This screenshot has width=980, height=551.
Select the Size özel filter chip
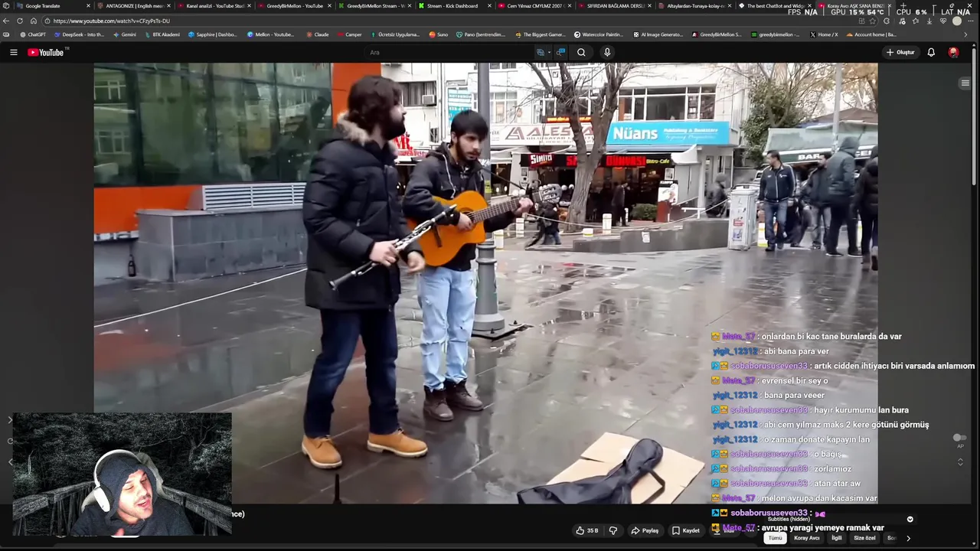tap(864, 538)
